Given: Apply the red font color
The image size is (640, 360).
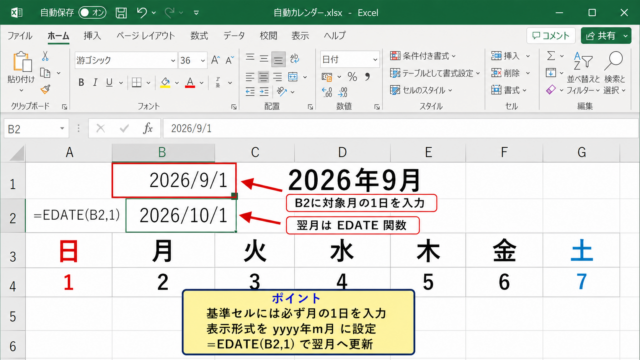Looking at the screenshot, I should pyautogui.click(x=190, y=83).
